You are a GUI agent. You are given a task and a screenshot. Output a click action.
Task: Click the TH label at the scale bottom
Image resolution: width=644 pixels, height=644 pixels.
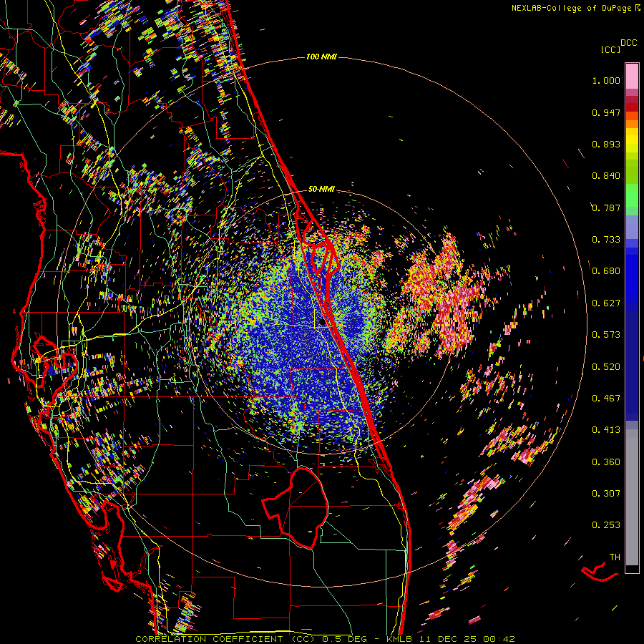[615, 557]
